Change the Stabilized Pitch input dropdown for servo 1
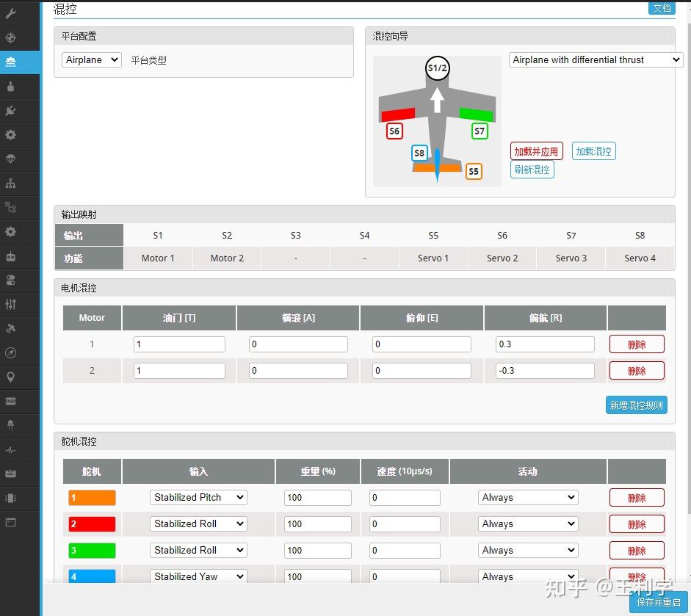691x616 pixels. pos(197,497)
